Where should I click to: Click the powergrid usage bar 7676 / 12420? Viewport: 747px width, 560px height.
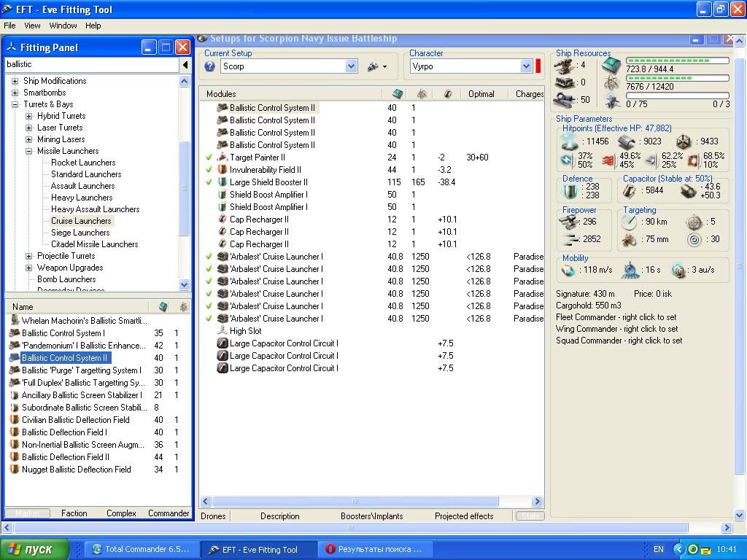point(678,78)
